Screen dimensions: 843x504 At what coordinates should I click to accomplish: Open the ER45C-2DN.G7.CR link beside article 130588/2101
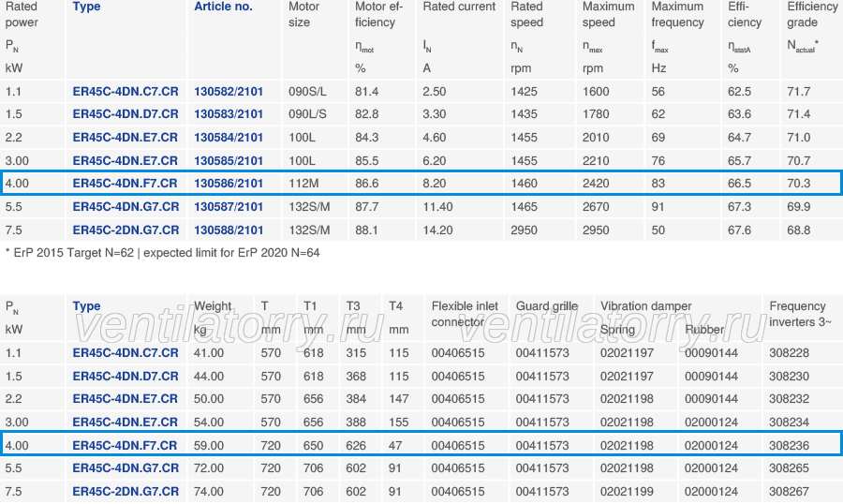[x=126, y=230]
